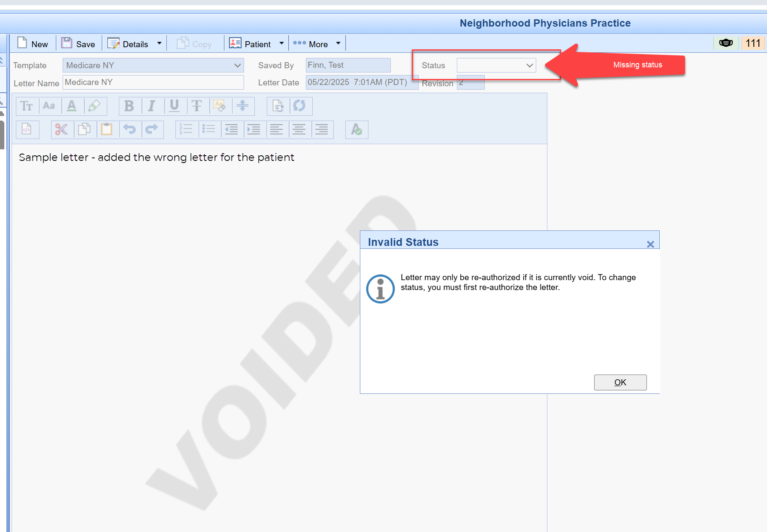The height and width of the screenshot is (532, 767).
Task: Save the letter using the Save button
Action: pos(79,44)
